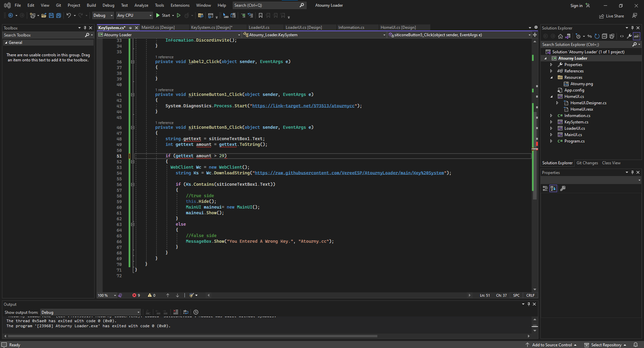Open the Build menu
Screen dimensions: 644x348
click(x=91, y=5)
